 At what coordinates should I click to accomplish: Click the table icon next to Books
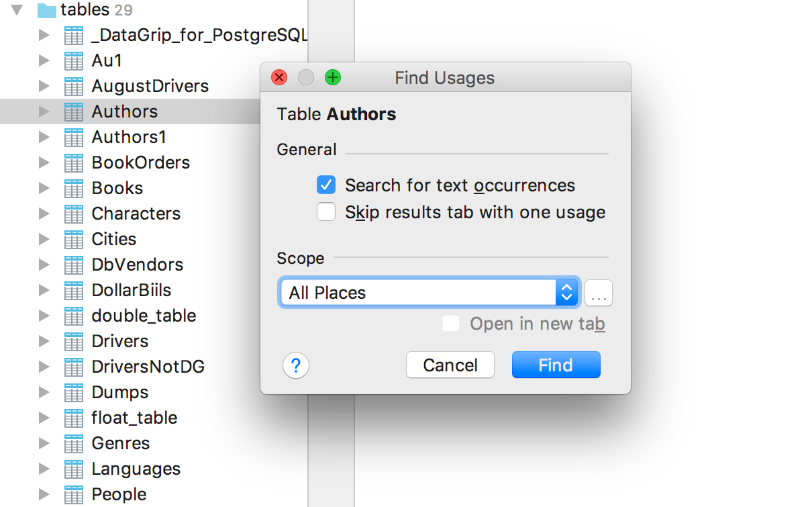pyautogui.click(x=73, y=189)
